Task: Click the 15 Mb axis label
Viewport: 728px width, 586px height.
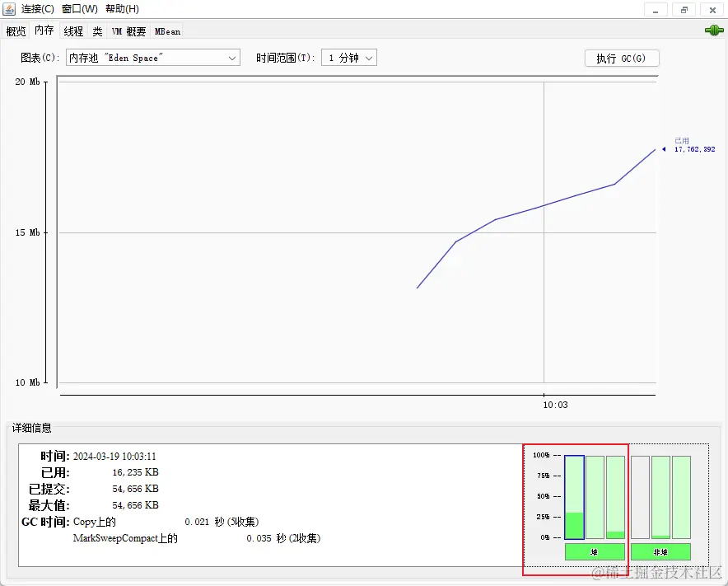Action: (x=27, y=232)
